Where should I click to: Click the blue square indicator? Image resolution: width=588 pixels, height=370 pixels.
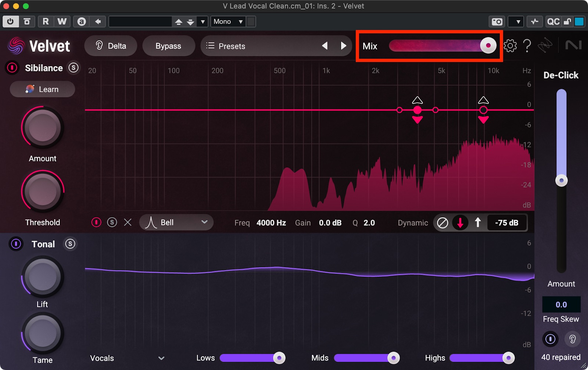point(579,22)
